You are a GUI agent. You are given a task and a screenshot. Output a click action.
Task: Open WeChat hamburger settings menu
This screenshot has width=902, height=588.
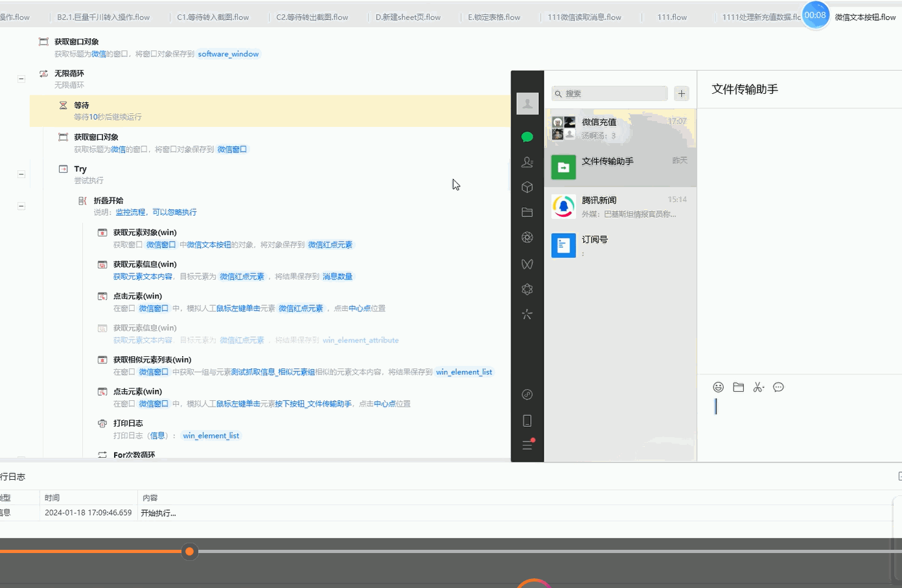527,445
